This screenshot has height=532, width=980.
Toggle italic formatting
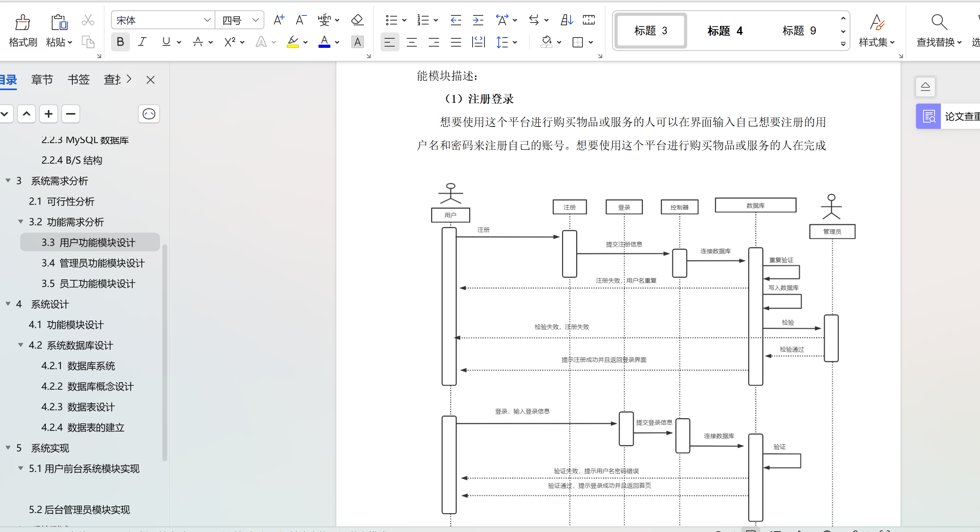tap(142, 42)
